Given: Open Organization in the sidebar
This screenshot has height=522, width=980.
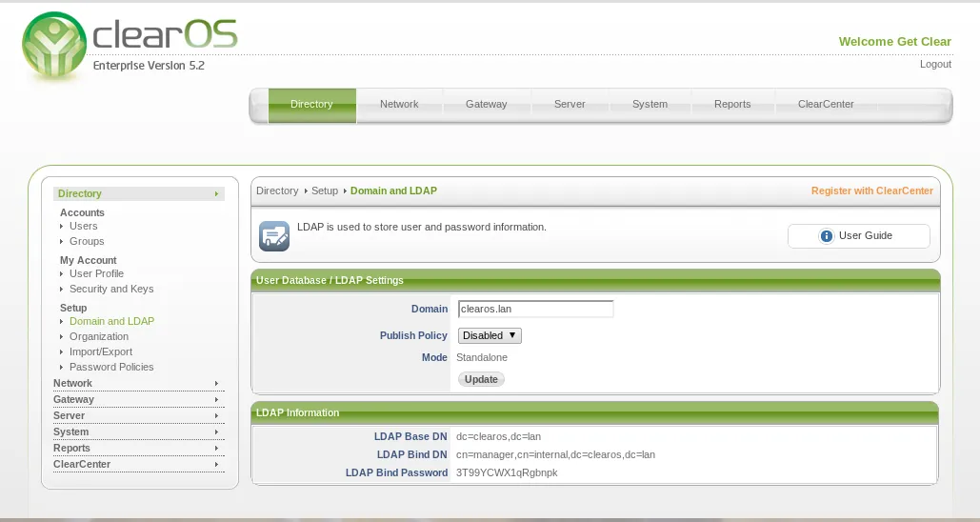Looking at the screenshot, I should point(99,336).
